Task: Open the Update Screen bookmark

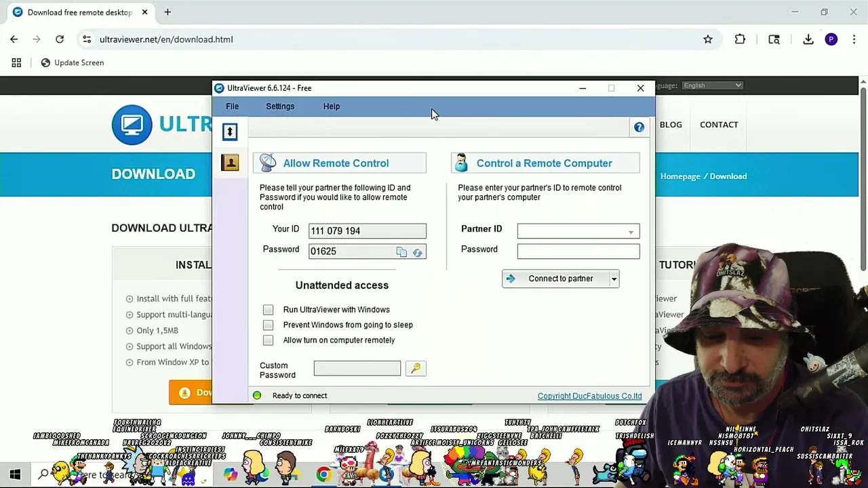Action: pos(73,62)
